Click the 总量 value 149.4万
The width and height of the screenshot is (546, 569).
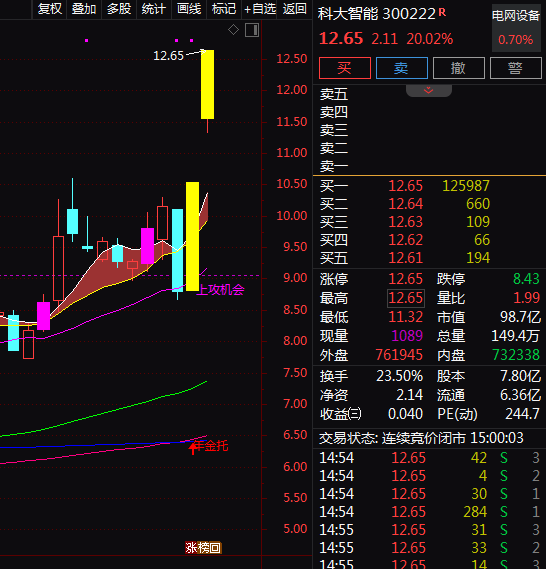tap(515, 336)
